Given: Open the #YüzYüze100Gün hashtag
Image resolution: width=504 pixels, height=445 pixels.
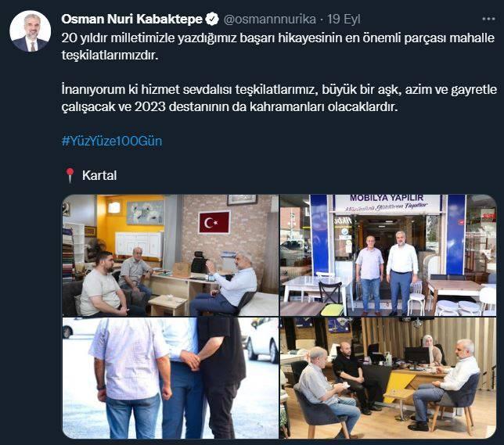Looking at the screenshot, I should click(x=112, y=141).
